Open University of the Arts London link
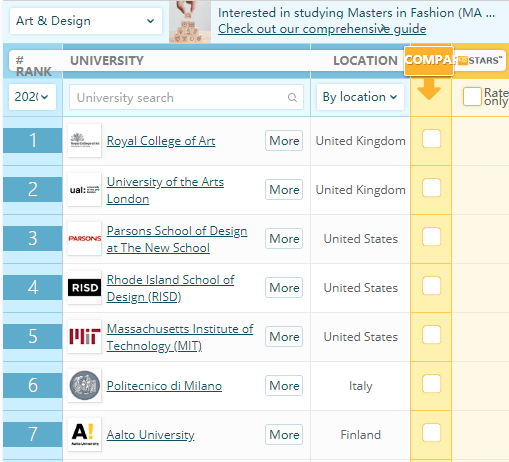 point(165,190)
